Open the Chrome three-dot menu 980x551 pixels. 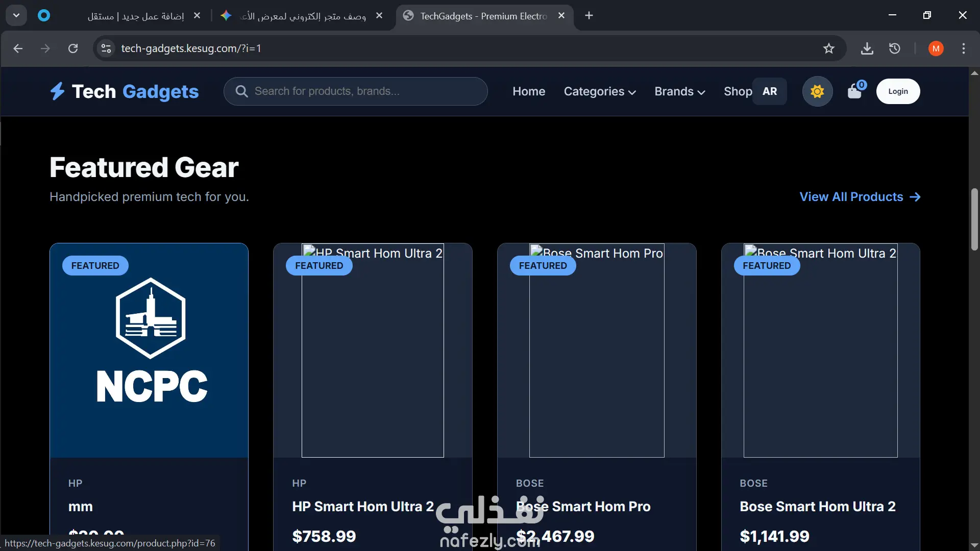pos(963,48)
